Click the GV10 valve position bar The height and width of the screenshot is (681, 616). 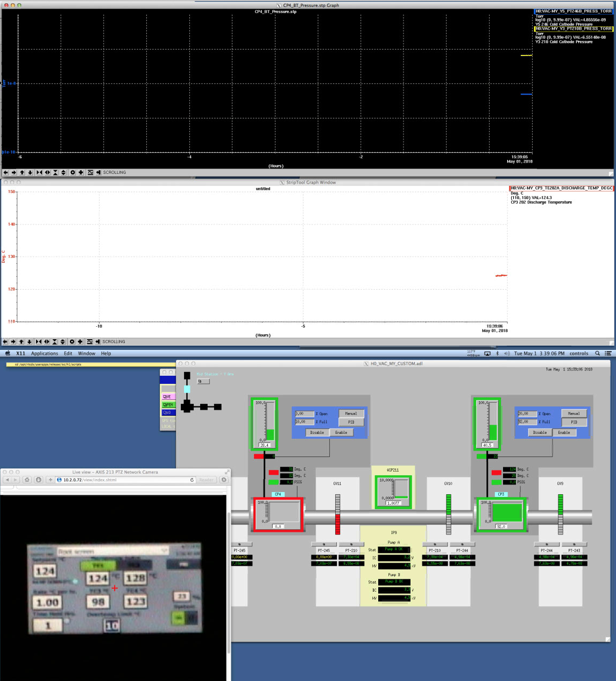[x=448, y=514]
